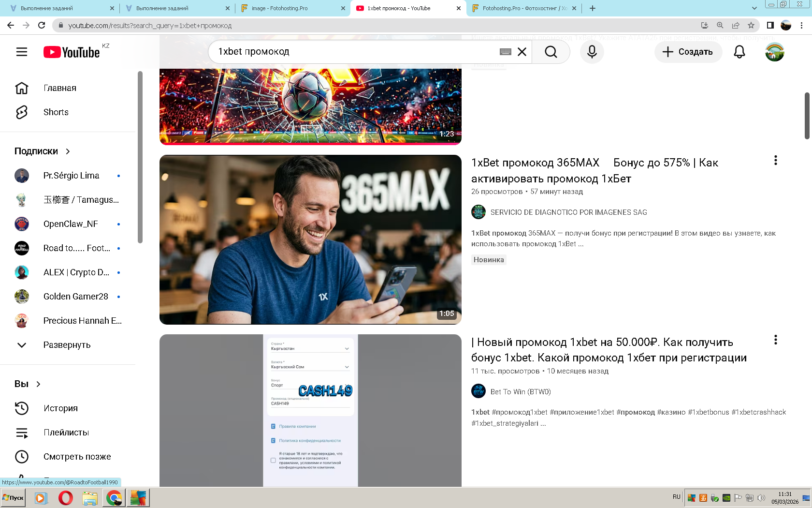Switch to the Fotohosting.Pro - Фотохостинг tab
Screen dimensions: 812x508
click(x=523, y=8)
